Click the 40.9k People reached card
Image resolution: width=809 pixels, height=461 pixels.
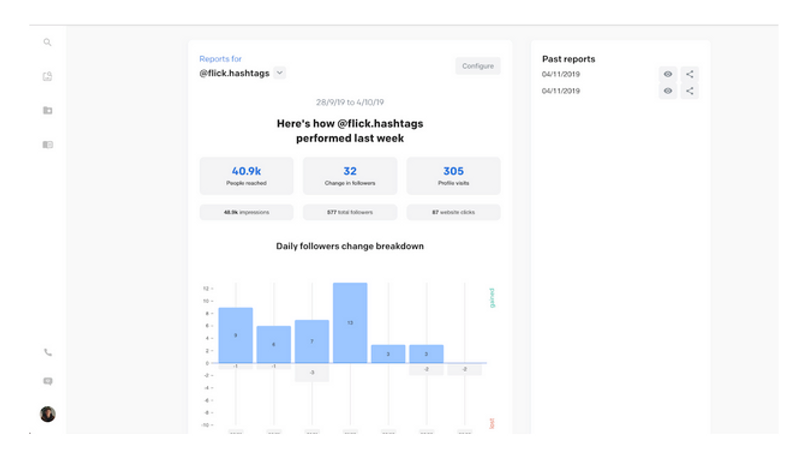tap(247, 176)
